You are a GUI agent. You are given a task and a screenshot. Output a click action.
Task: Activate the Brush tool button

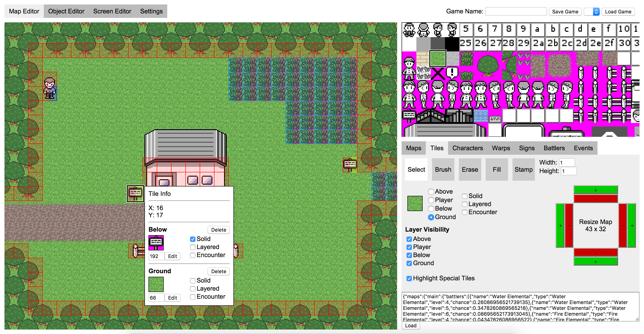443,169
